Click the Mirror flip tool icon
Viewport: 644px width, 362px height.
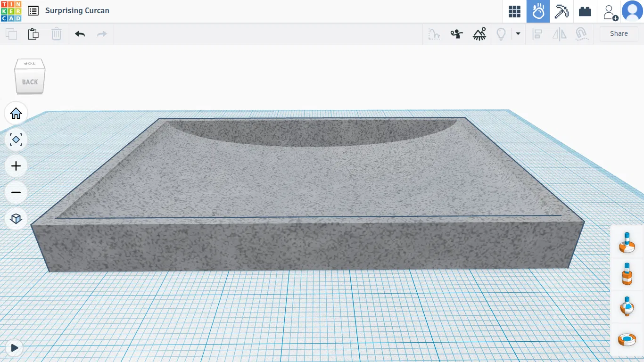[560, 34]
